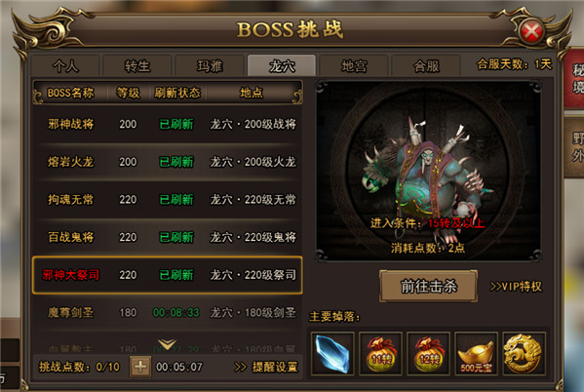Switch to the 转生 tab
Viewport: 584px width, 392px height.
[137, 66]
